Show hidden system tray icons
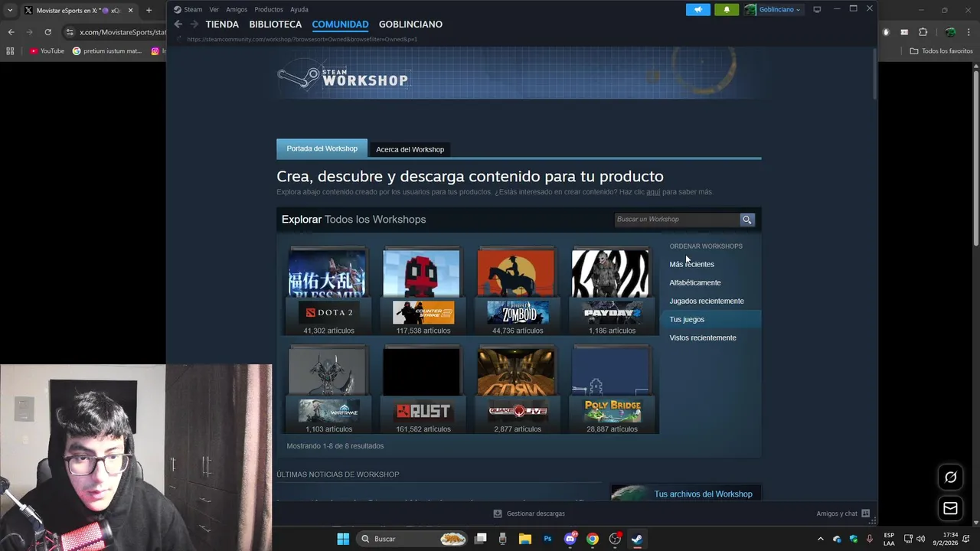Image resolution: width=980 pixels, height=551 pixels. click(x=821, y=539)
